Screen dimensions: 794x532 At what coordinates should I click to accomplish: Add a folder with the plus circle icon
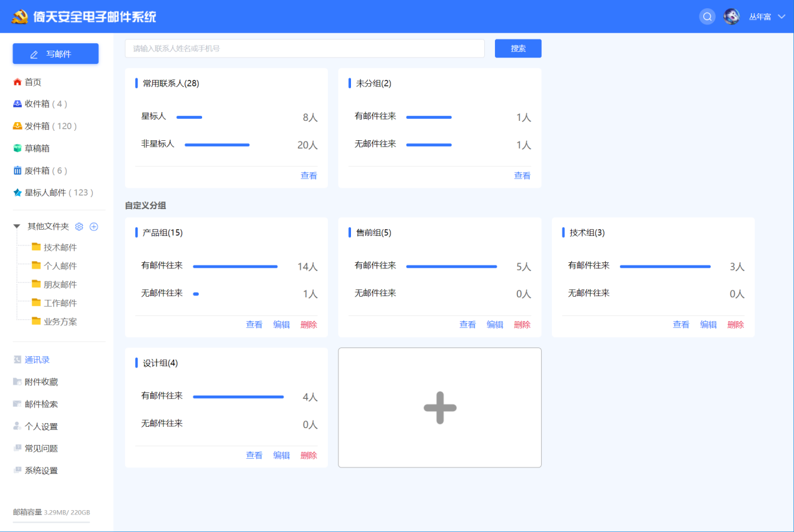click(94, 227)
